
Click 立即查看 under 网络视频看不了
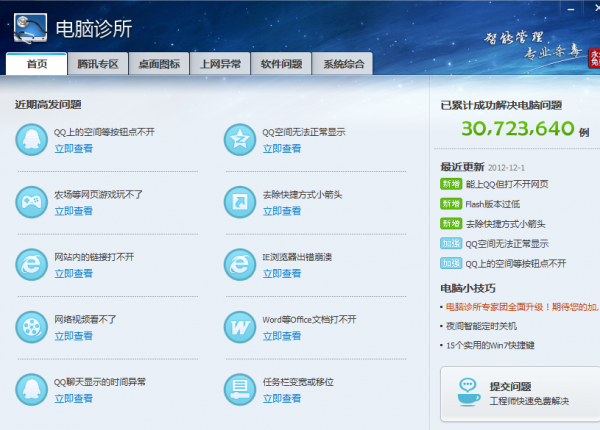pos(73,336)
